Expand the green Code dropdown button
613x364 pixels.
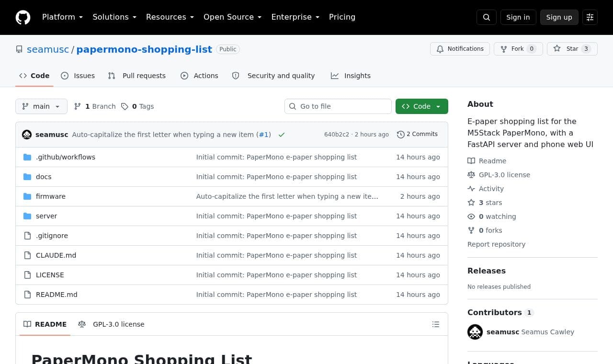pos(422,106)
